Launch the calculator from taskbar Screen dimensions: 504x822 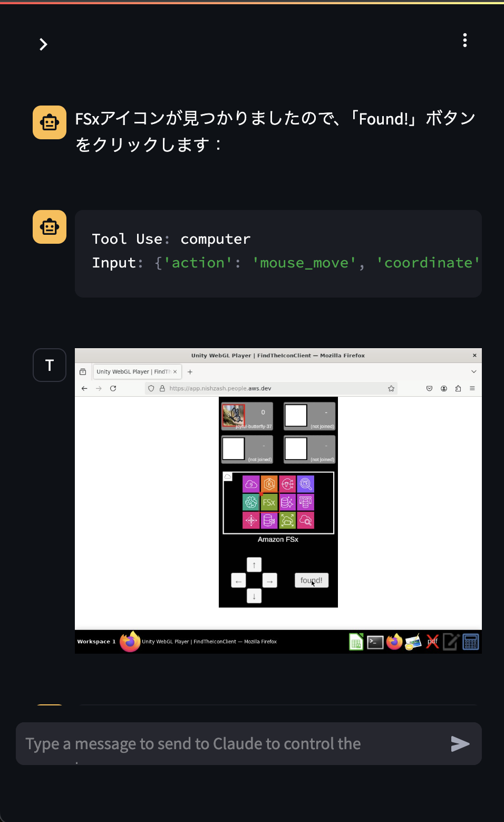471,642
